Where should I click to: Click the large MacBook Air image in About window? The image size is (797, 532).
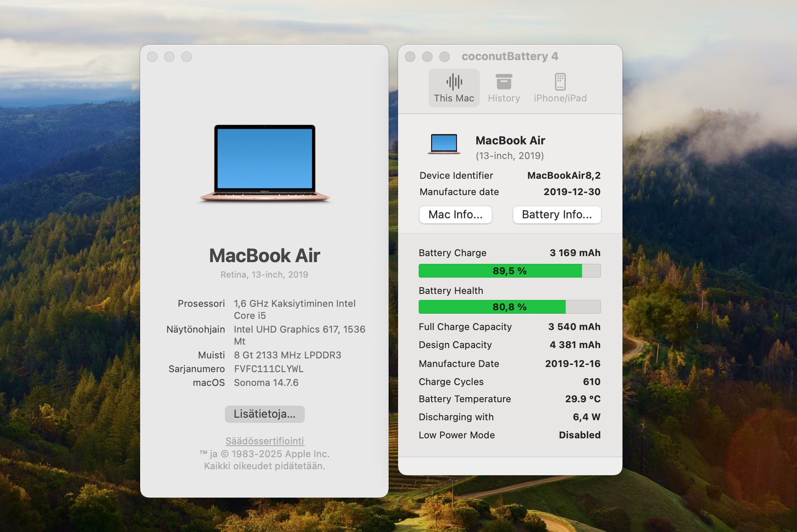pos(265,163)
